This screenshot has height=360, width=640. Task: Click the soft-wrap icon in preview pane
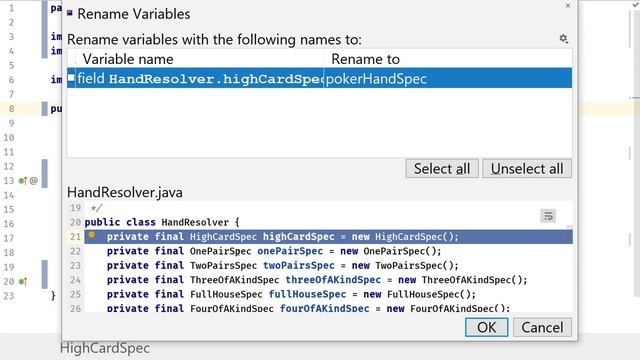[x=548, y=216]
